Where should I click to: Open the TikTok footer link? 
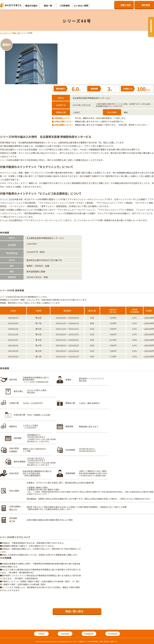(x=41, y=633)
